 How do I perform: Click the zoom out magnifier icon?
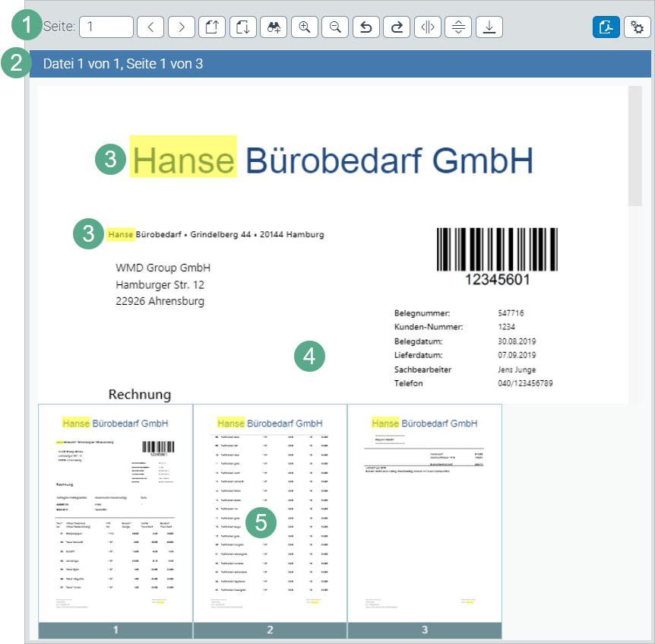pos(335,27)
